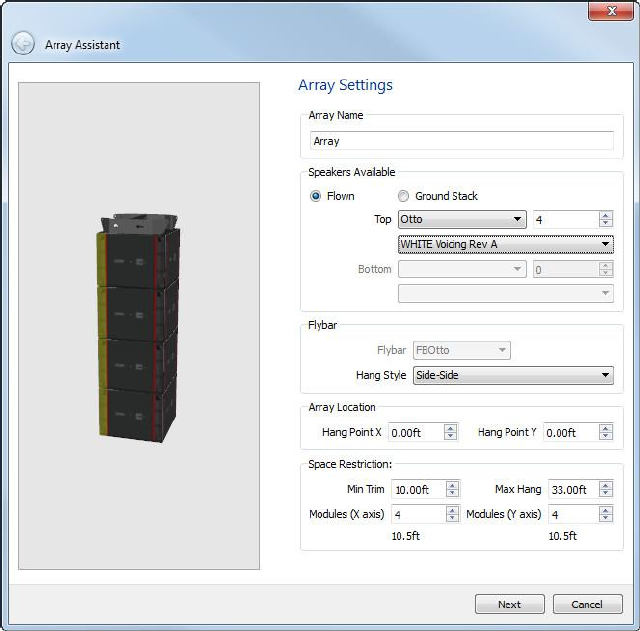
Task: Decrease the Top speaker count spinner
Action: 606,224
